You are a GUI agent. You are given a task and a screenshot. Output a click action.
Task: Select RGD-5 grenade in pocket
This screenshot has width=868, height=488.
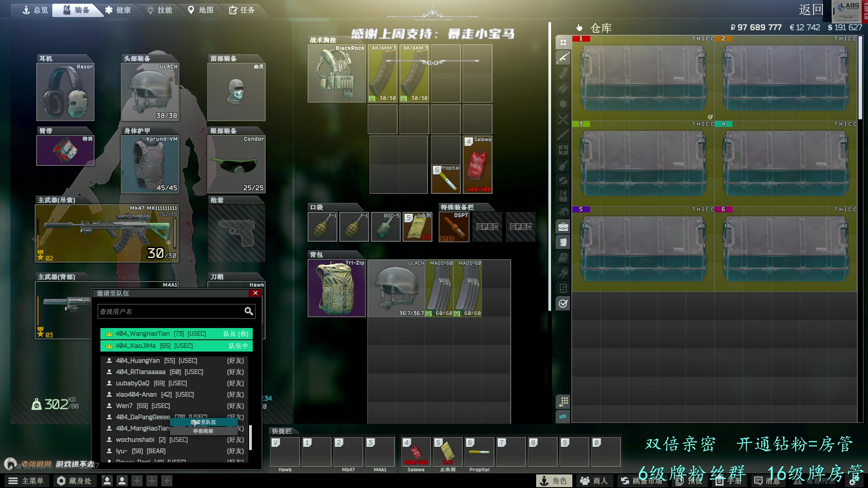click(x=386, y=227)
